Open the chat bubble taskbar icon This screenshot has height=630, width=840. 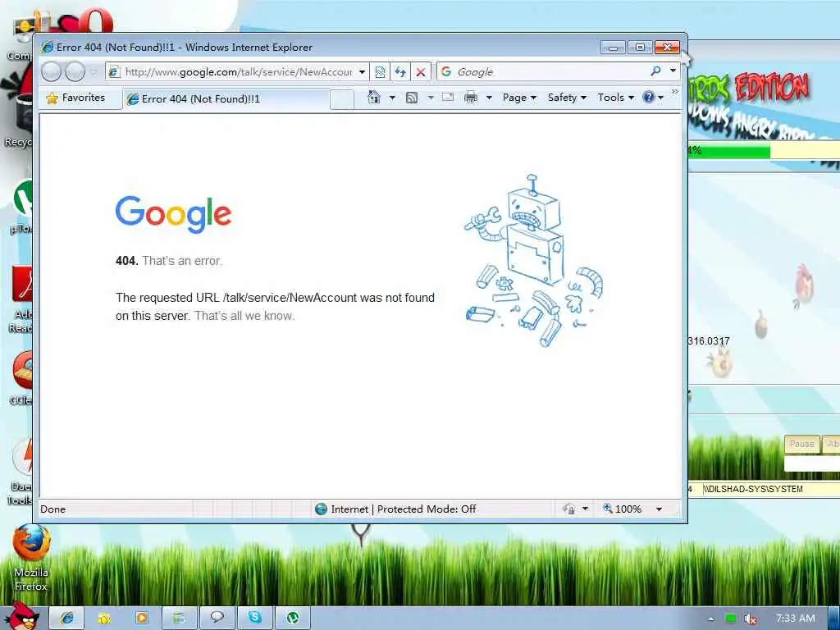(x=217, y=619)
